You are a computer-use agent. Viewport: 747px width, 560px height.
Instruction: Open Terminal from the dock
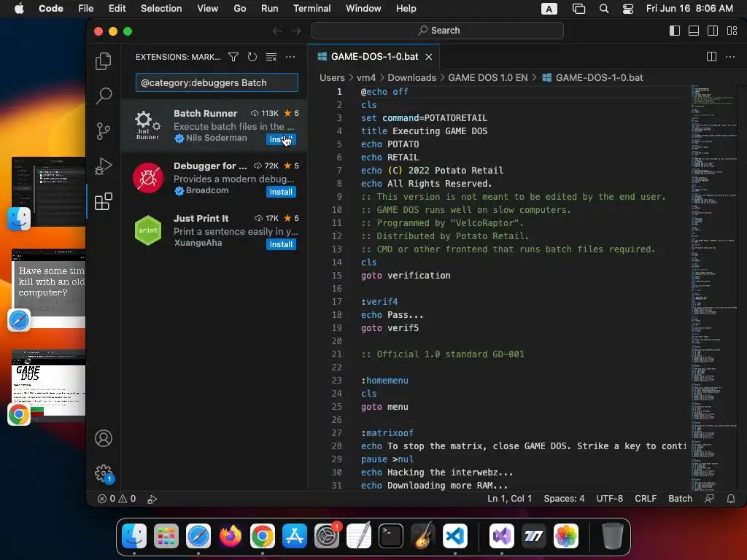click(x=391, y=536)
